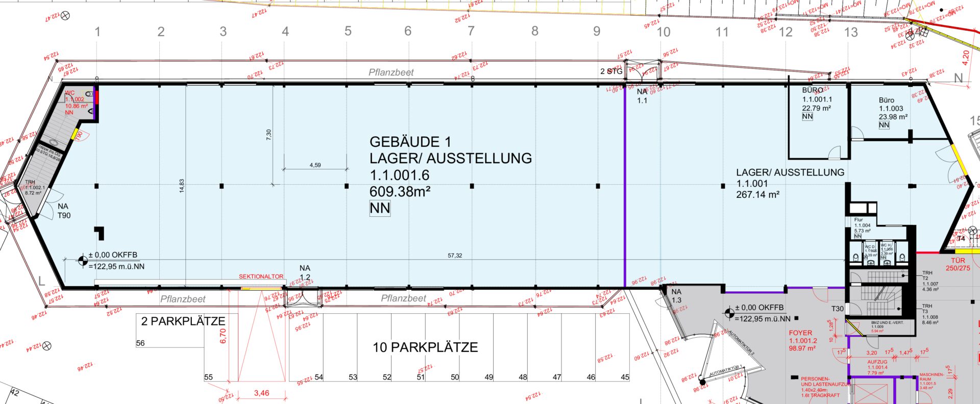This screenshot has height=404, width=980.
Task: Click the boxed NN symbol under Büro 1.1.001.1
Action: [807, 117]
